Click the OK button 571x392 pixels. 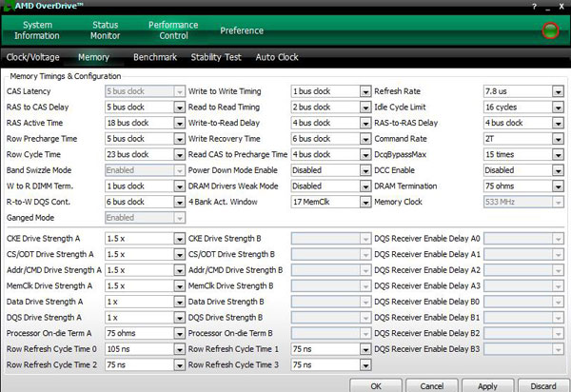pyautogui.click(x=376, y=385)
